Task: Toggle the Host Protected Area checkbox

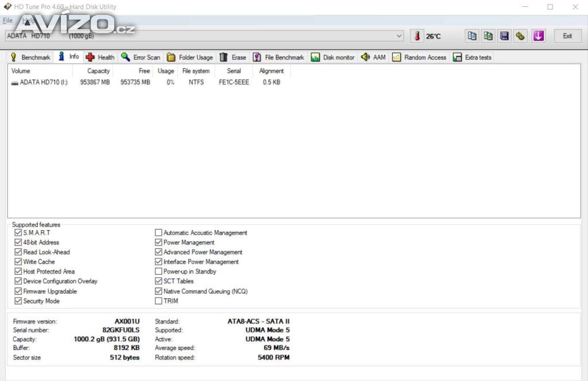Action: (18, 271)
